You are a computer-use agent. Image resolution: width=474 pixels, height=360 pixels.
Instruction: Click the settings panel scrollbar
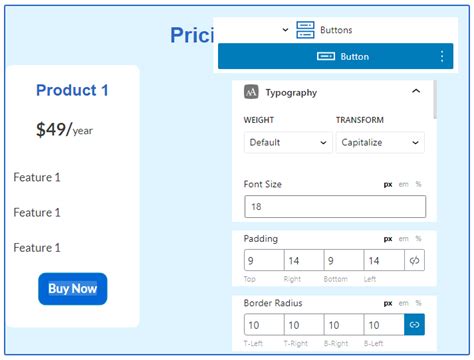[435, 99]
